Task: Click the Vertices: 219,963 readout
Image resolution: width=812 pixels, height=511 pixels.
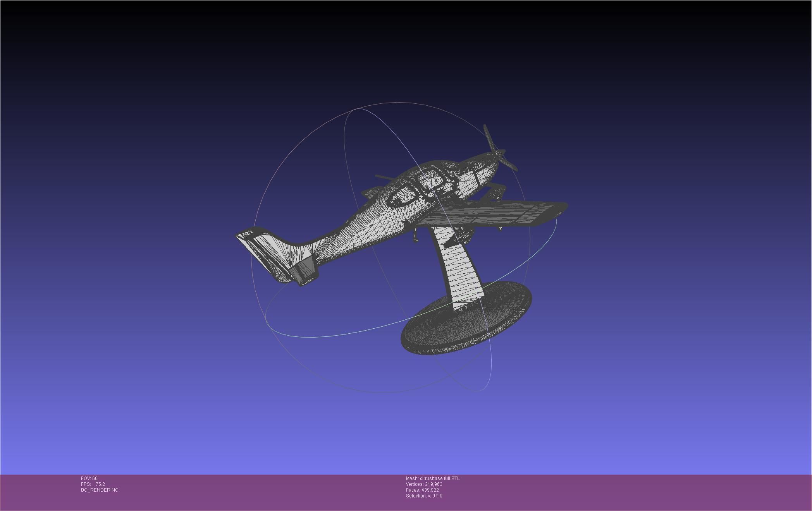Action: click(424, 484)
